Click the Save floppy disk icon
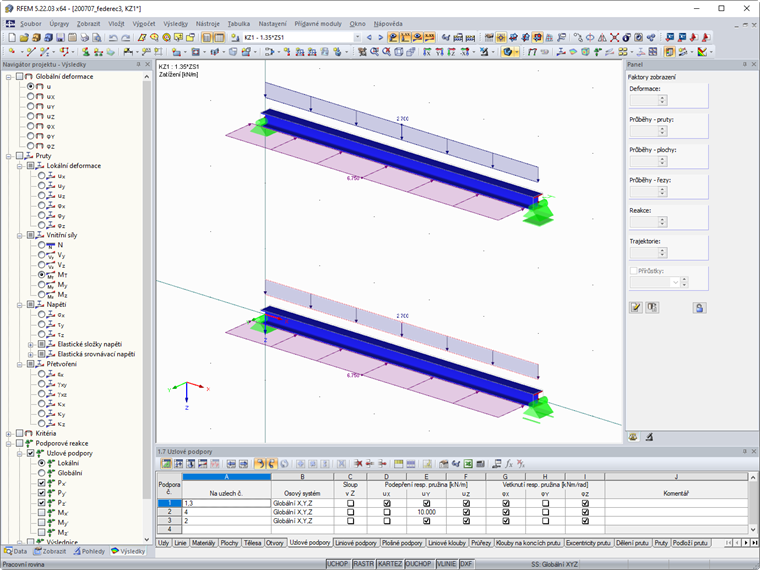This screenshot has width=760, height=570. point(60,37)
